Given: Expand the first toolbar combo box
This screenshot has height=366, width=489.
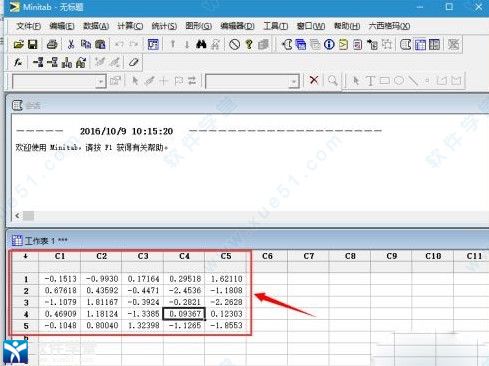Looking at the screenshot, I should pyautogui.click(x=100, y=81).
